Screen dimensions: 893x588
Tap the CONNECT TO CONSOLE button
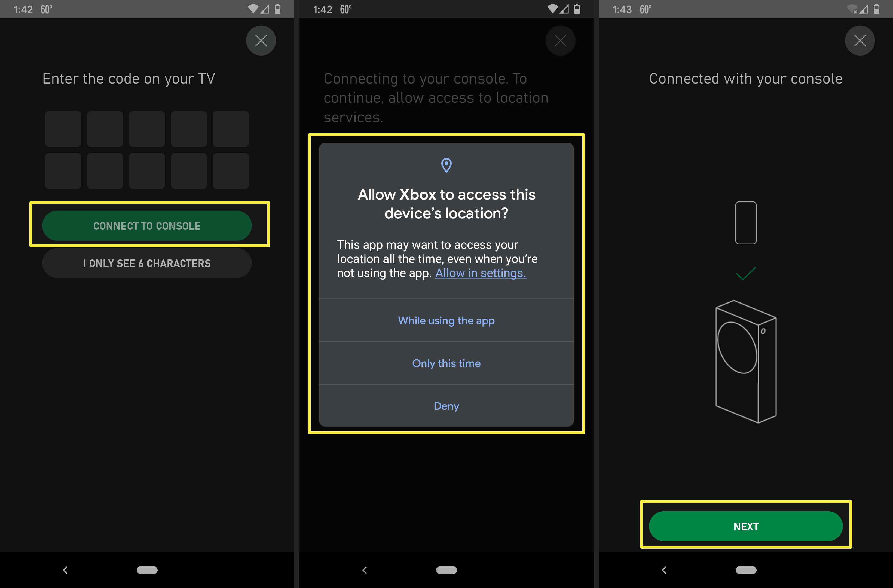coord(147,225)
